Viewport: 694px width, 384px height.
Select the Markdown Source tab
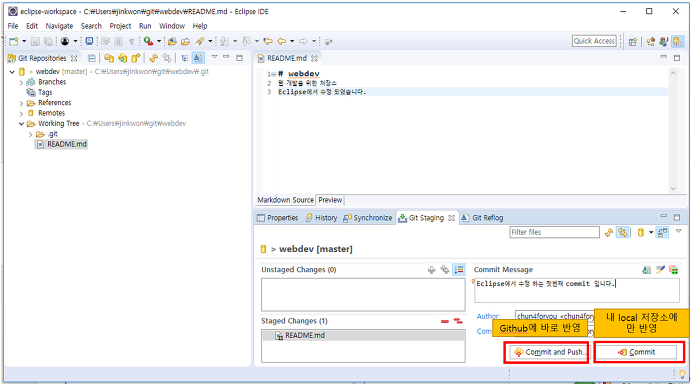click(x=285, y=200)
